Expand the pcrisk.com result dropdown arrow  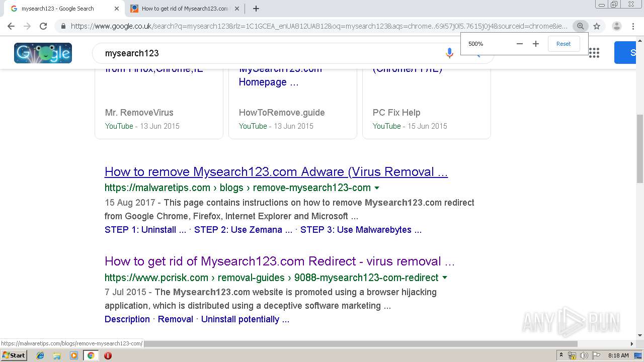(x=445, y=278)
